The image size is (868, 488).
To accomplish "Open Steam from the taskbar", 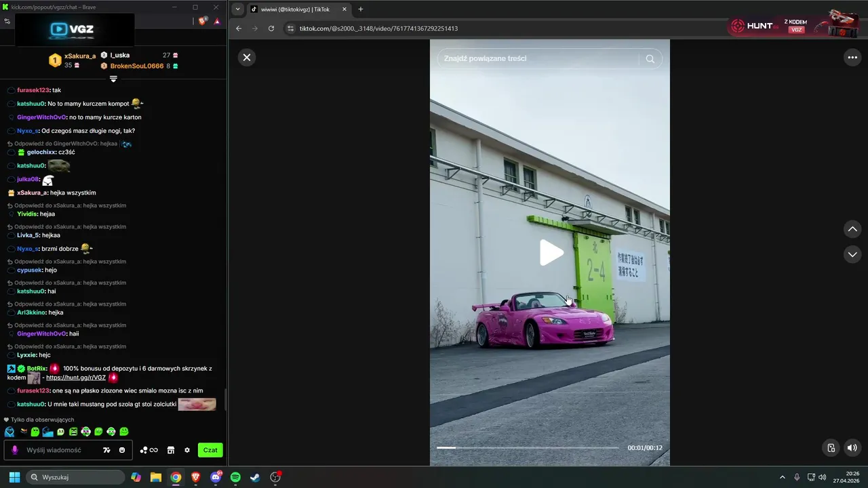I will click(x=255, y=477).
